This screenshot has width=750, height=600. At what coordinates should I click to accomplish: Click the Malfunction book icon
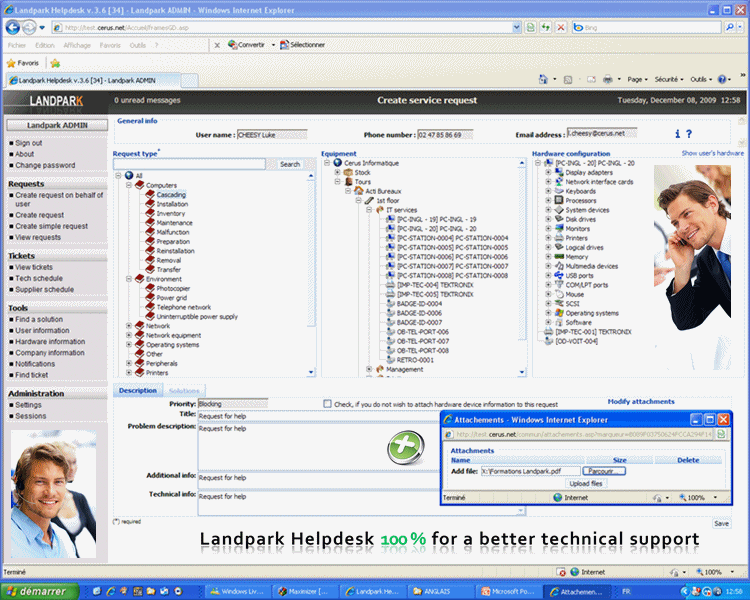coord(151,232)
